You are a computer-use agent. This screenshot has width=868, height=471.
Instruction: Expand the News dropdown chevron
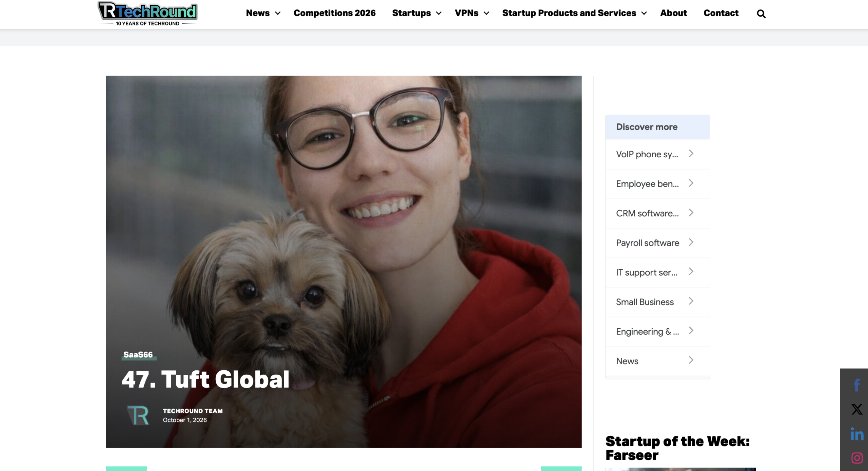[x=278, y=13]
